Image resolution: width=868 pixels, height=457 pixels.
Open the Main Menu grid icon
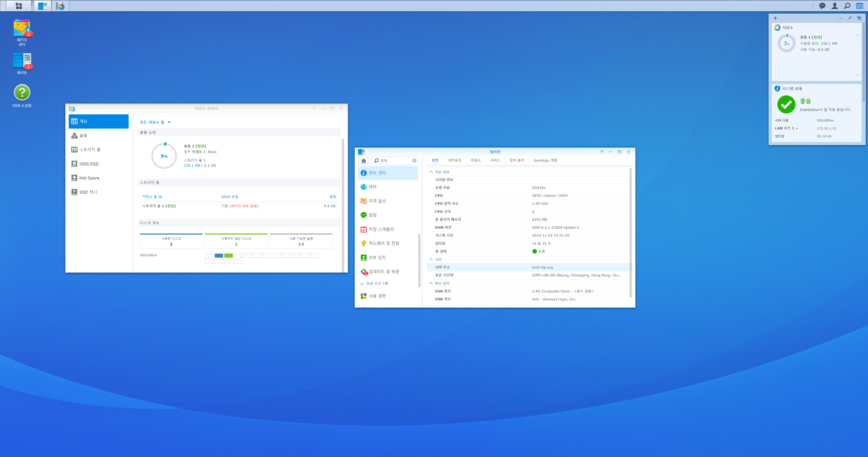click(x=19, y=6)
